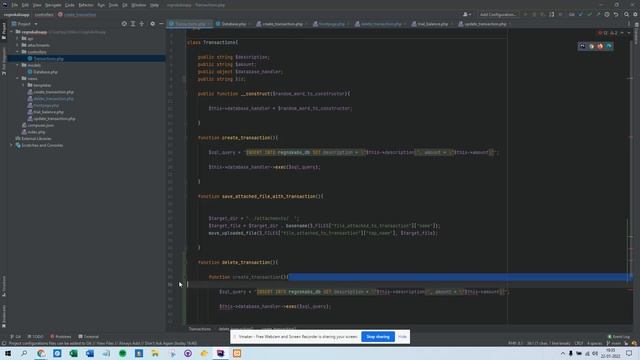Click the Rollback undo arrow icon

tap(616, 14)
